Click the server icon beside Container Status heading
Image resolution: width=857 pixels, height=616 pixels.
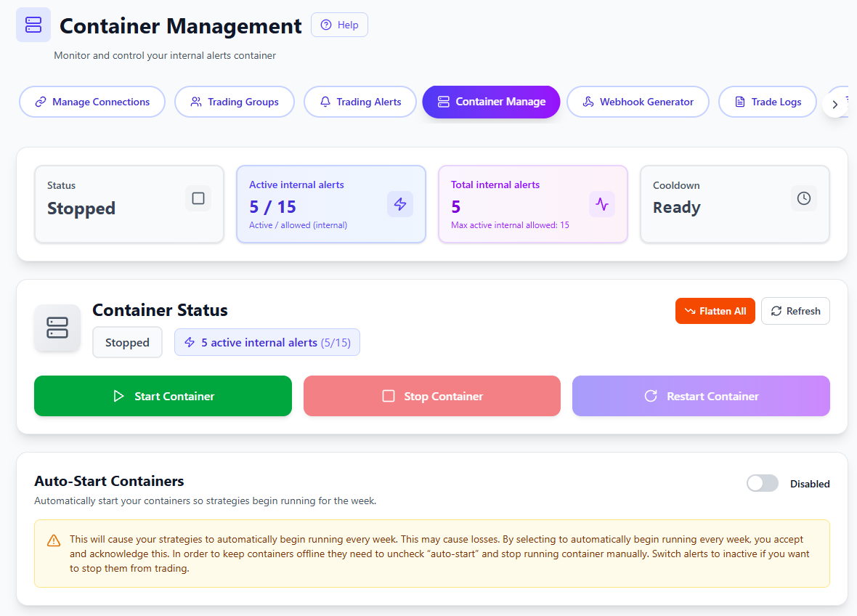[57, 328]
